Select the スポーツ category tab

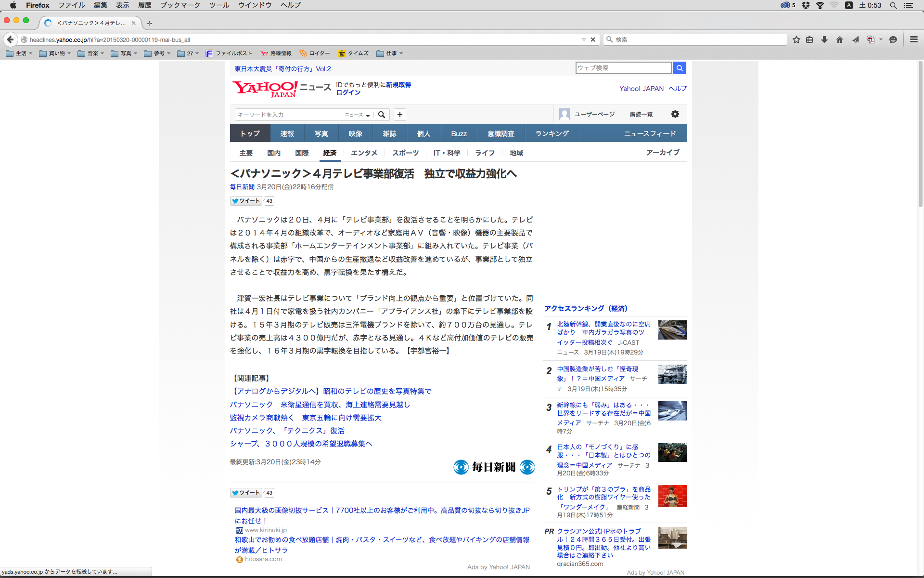coord(405,153)
